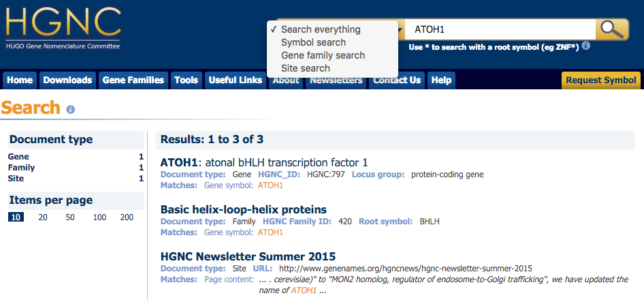The image size is (644, 300).
Task: Click the magnifying glass search button
Action: tap(611, 30)
